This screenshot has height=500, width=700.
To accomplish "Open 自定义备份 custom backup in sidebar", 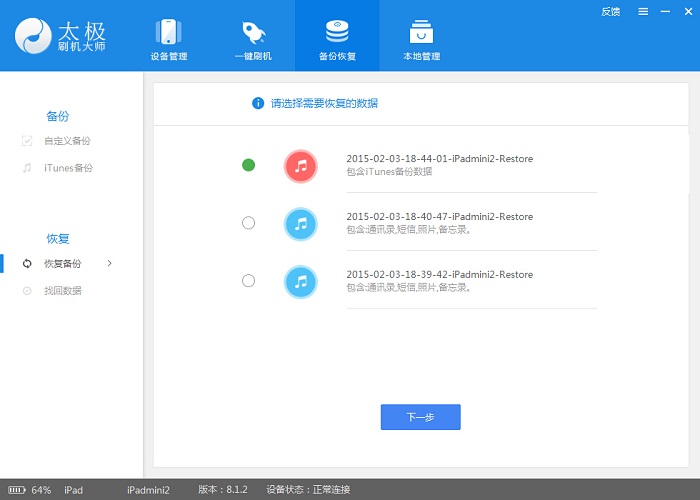I will (x=67, y=141).
